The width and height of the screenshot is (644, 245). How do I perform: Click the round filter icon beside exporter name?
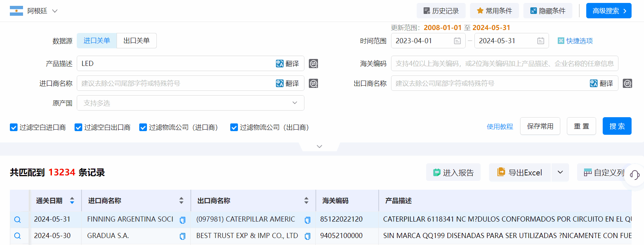(x=628, y=83)
